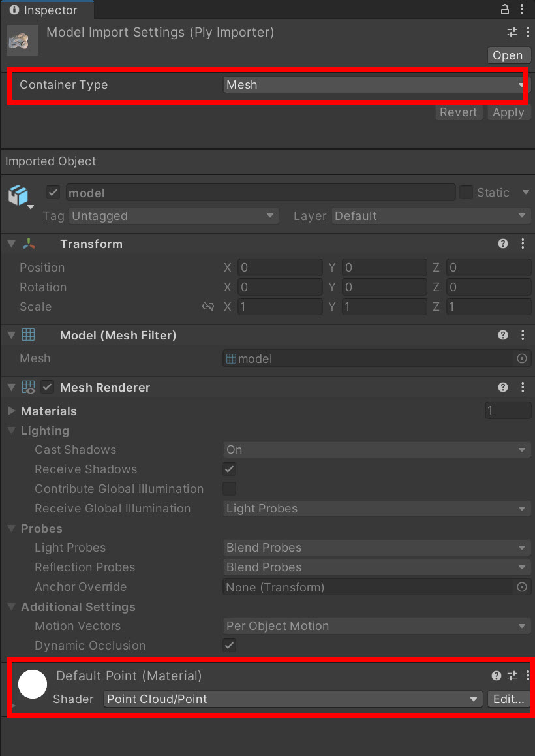This screenshot has width=535, height=756.
Task: Check Contribute Global Illumination
Action: point(230,489)
